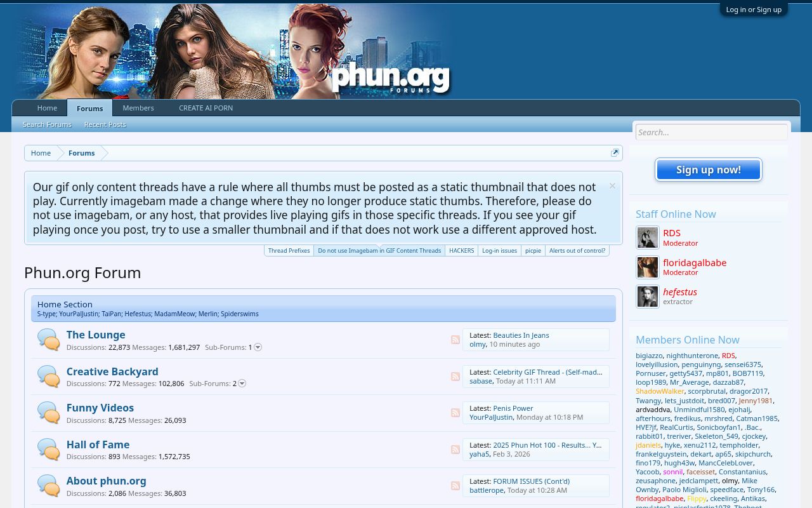This screenshot has height=508, width=812.
Task: Open floridagalbabe moderator avatar
Action: [x=648, y=267]
